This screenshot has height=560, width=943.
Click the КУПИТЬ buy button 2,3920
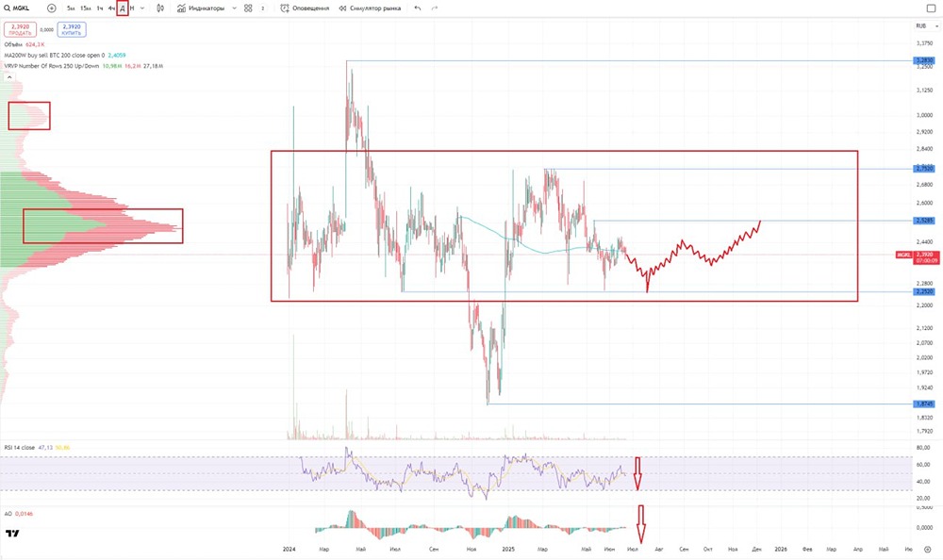click(x=72, y=29)
